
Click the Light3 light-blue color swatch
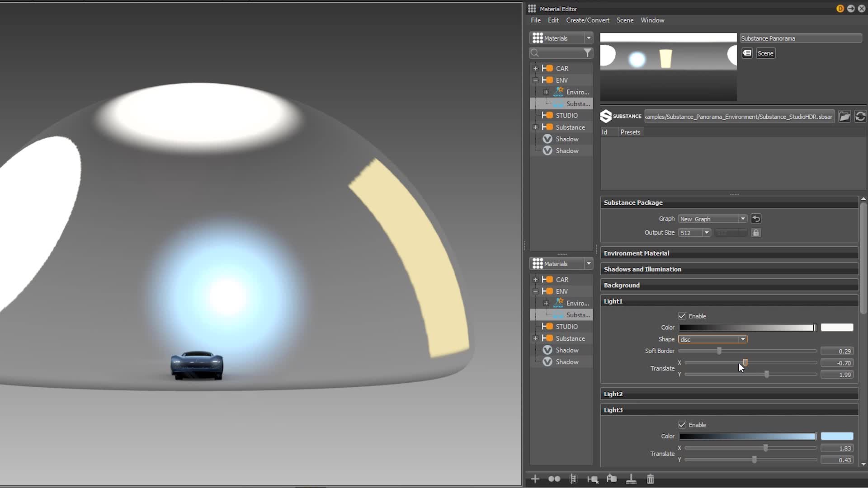coord(837,436)
